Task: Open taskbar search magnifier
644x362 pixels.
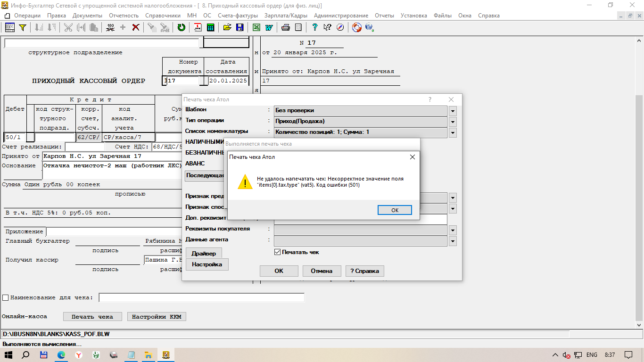Action: click(26, 354)
